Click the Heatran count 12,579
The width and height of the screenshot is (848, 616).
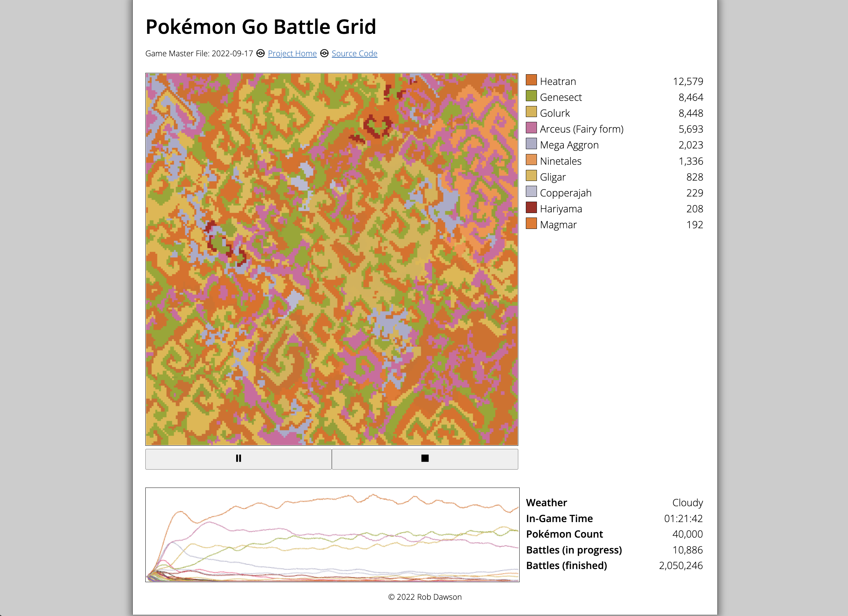(x=687, y=81)
